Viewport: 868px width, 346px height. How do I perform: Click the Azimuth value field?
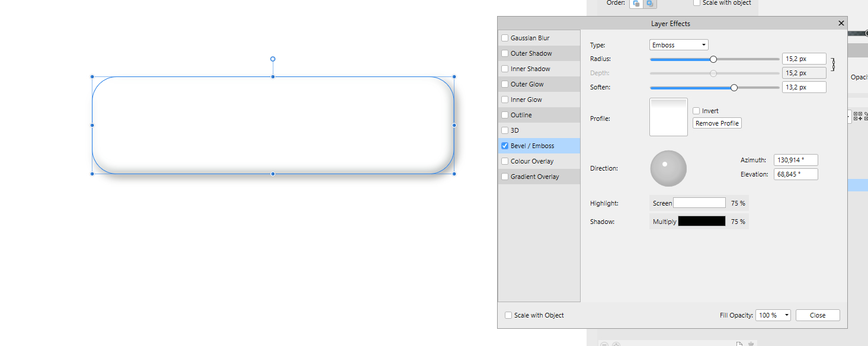pos(796,160)
